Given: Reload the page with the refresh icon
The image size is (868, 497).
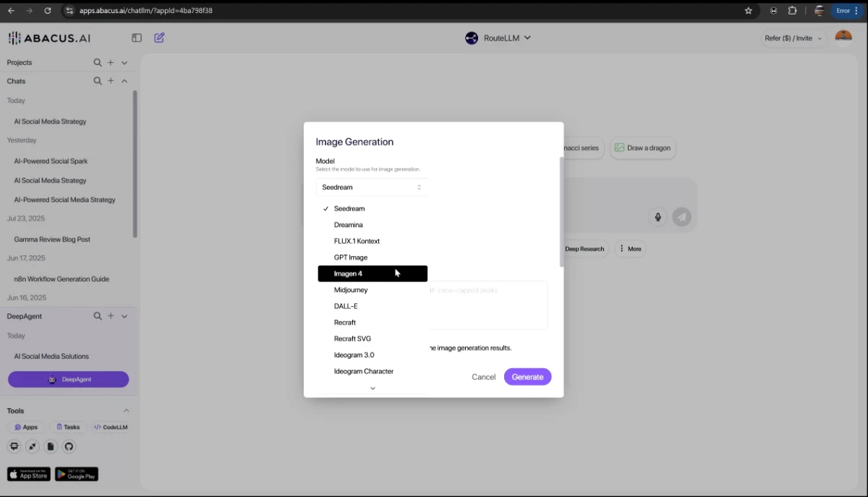Looking at the screenshot, I should click(48, 11).
